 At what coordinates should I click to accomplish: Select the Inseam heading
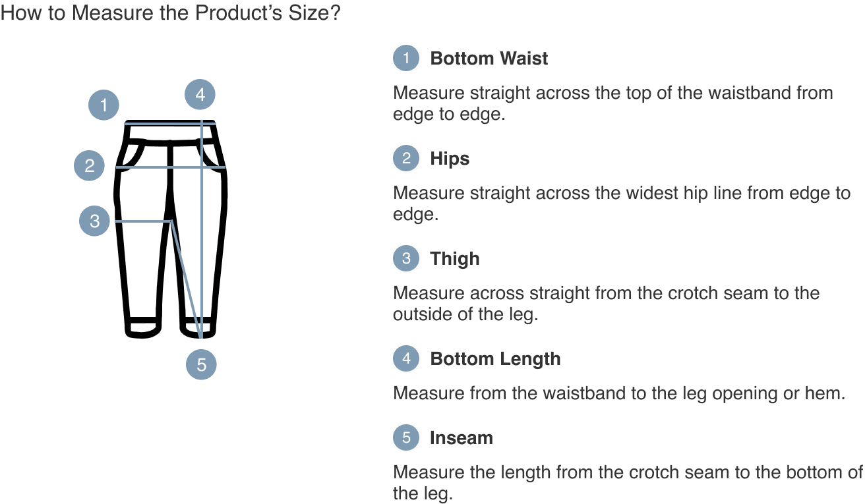[461, 438]
